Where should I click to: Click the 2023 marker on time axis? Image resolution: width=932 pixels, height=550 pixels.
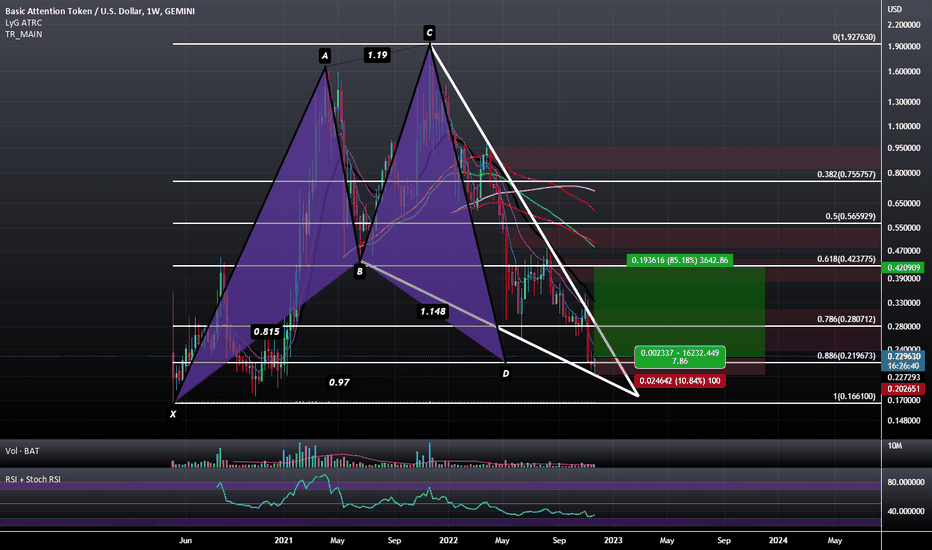pyautogui.click(x=613, y=540)
